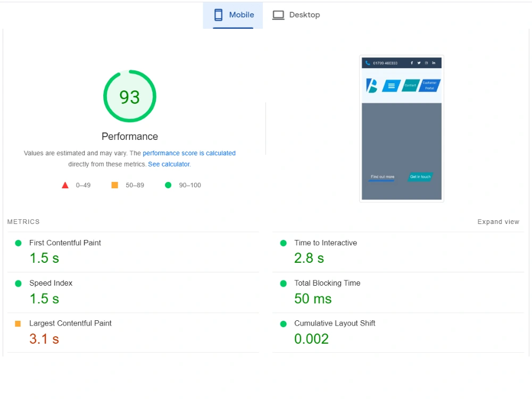This screenshot has width=532, height=399.
Task: Click the 'Performance' heading under the gauge
Action: 130,136
